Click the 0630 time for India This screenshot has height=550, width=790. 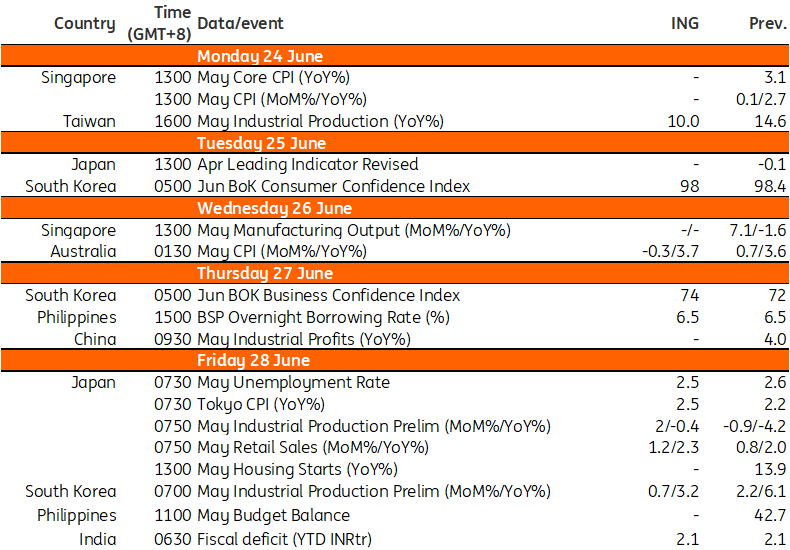(173, 539)
